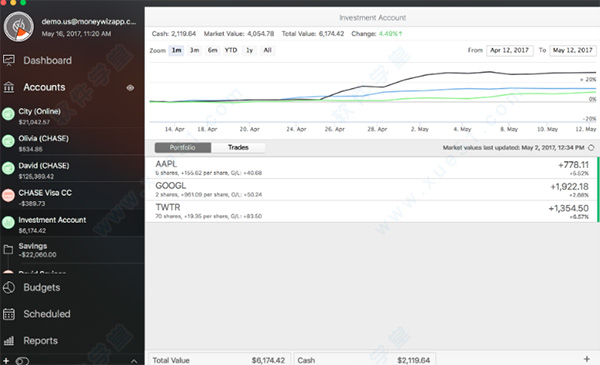Switch to the Portfolio tab
This screenshot has width=600, height=365.
(183, 148)
